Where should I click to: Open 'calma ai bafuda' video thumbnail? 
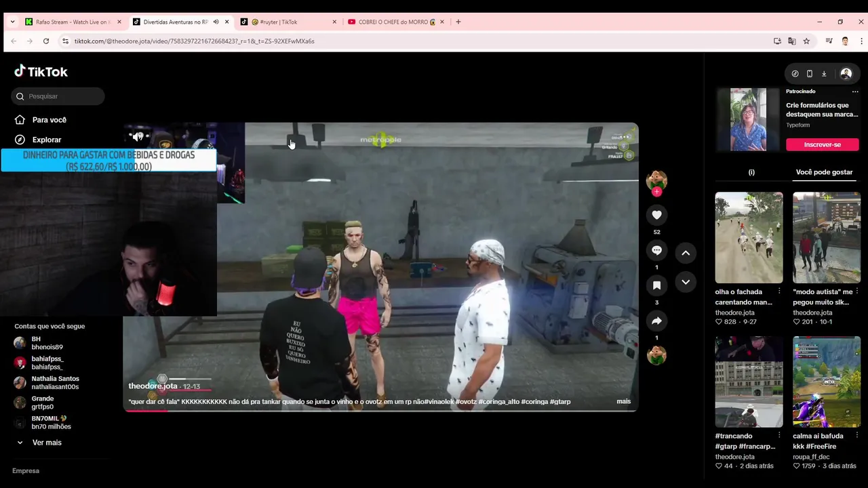tap(826, 382)
